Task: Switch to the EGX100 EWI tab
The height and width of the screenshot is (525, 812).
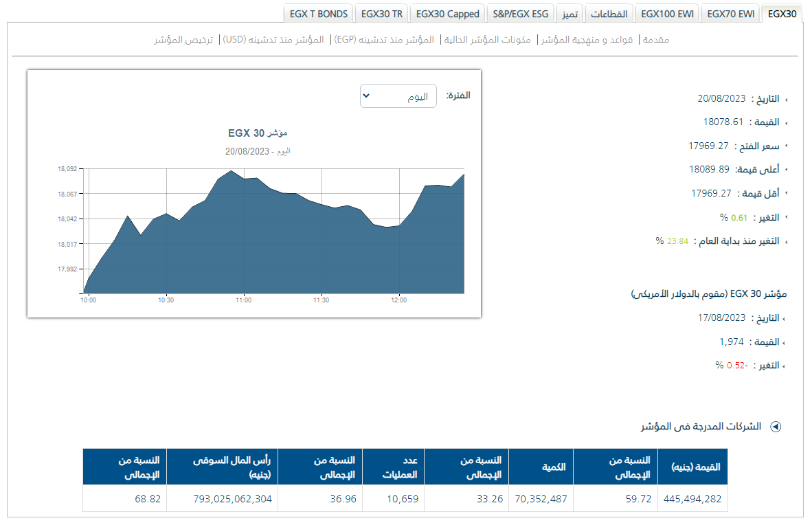Action: click(x=667, y=14)
